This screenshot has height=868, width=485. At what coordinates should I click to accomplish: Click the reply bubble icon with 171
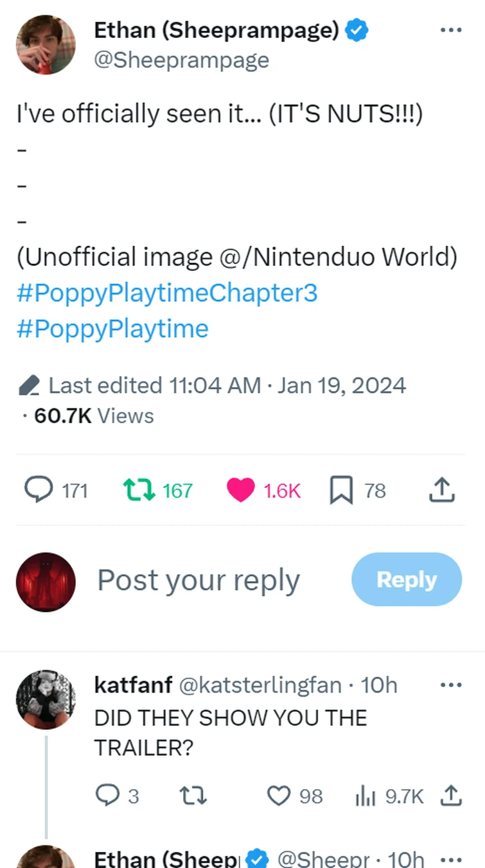point(39,490)
